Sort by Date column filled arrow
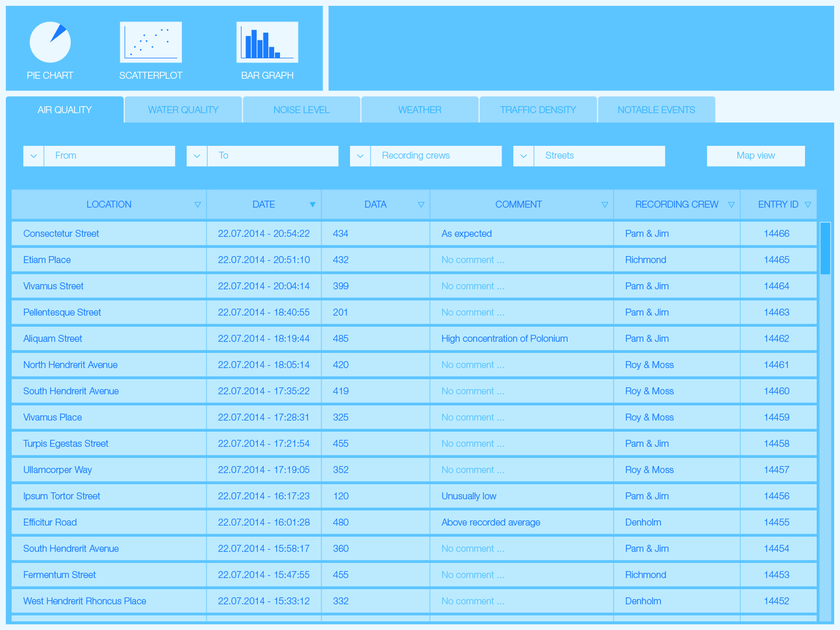Viewport: 840px width, 630px height. [313, 205]
